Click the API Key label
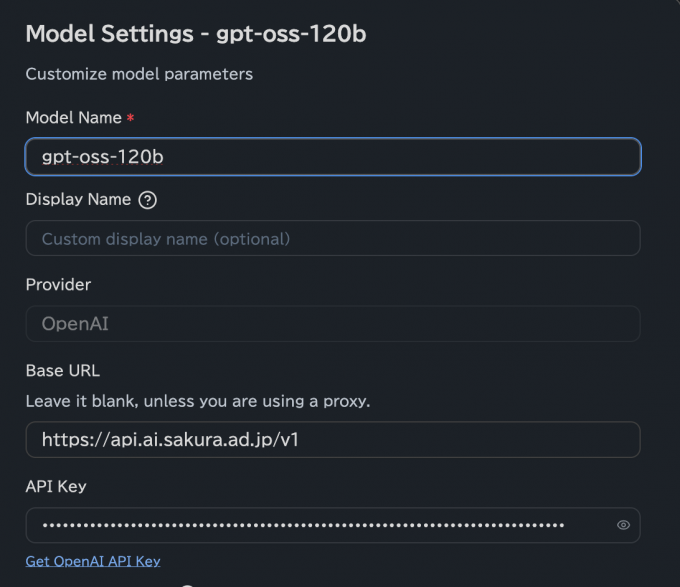The width and height of the screenshot is (680, 587). pos(56,487)
